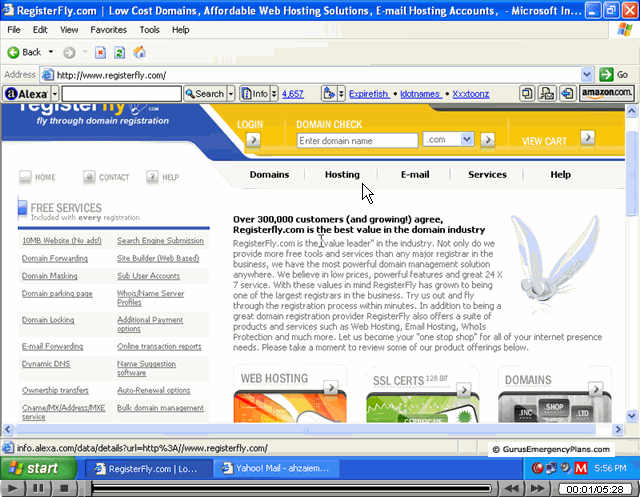This screenshot has width=640, height=497.
Task: Click the Forward navigation arrow icon
Action: point(69,52)
